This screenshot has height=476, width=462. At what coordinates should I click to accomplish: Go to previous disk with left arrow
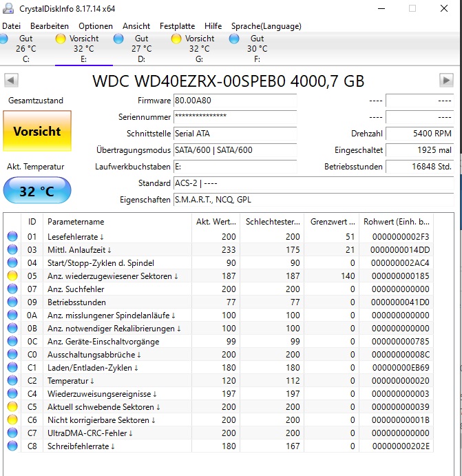click(11, 81)
